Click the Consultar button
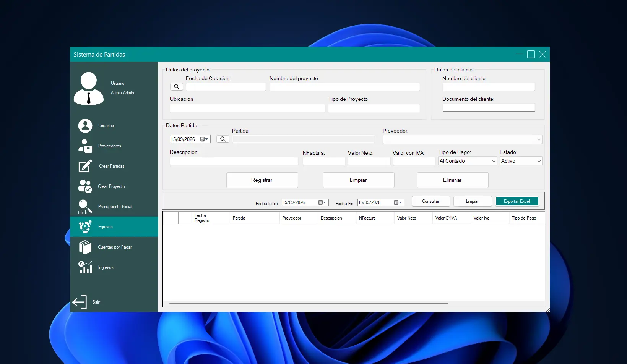The image size is (627, 364). [430, 201]
